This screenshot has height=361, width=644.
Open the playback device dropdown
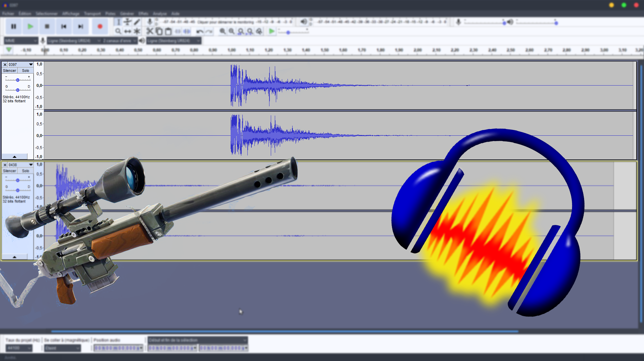tap(174, 40)
